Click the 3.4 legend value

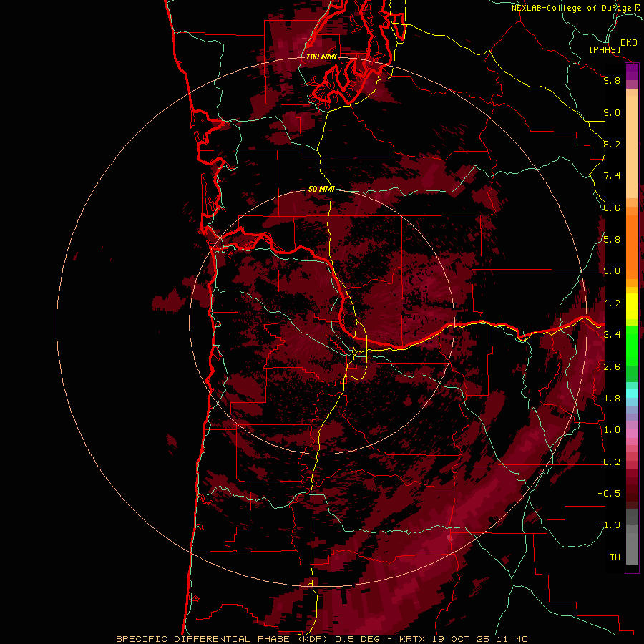[612, 335]
